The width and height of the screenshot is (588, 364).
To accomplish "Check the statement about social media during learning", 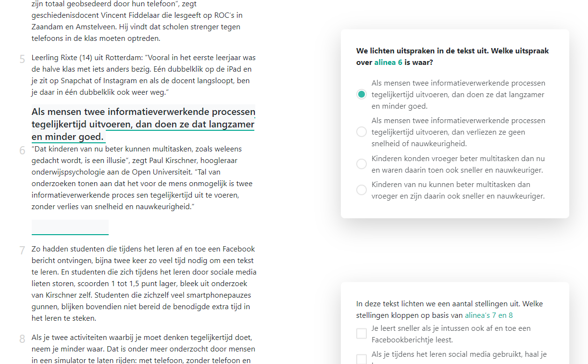I will 361,359.
